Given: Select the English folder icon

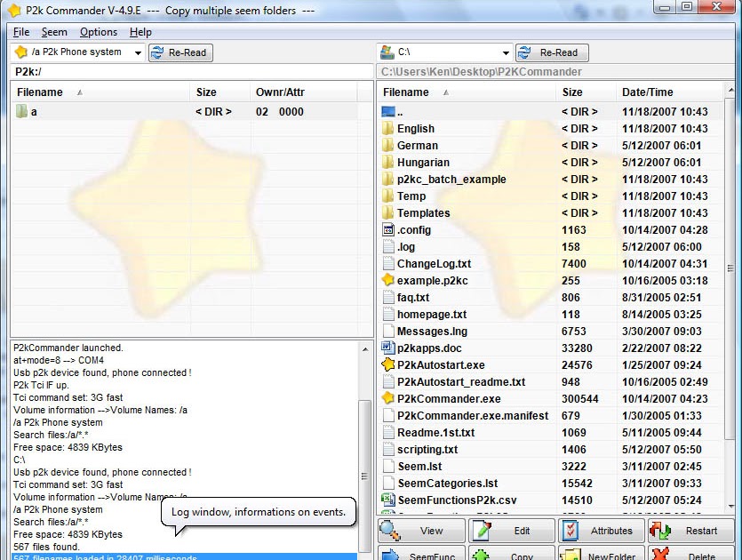Looking at the screenshot, I should (387, 128).
